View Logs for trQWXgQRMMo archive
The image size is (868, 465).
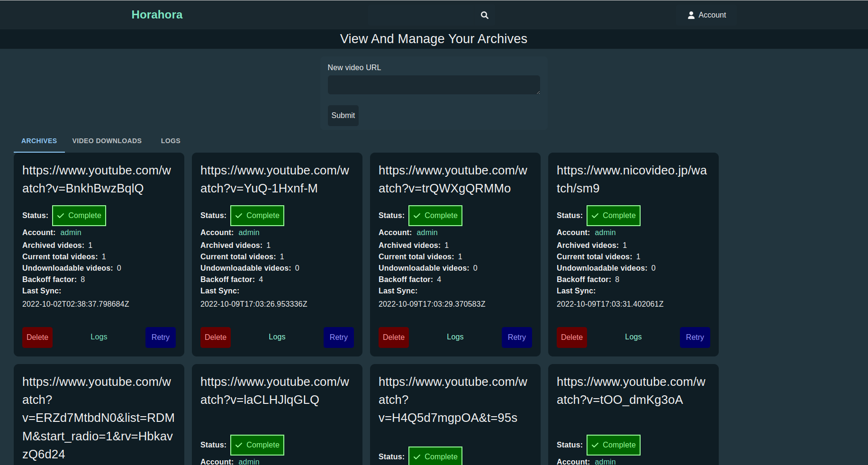455,337
